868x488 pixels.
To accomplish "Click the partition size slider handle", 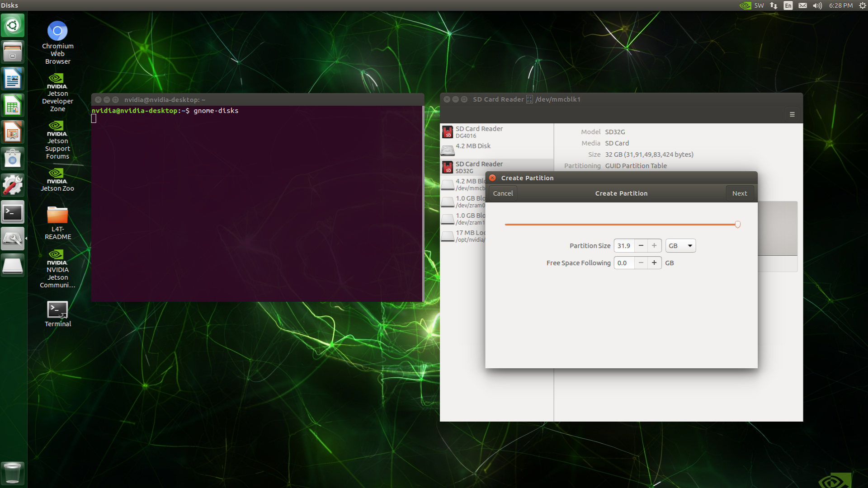I will point(738,225).
